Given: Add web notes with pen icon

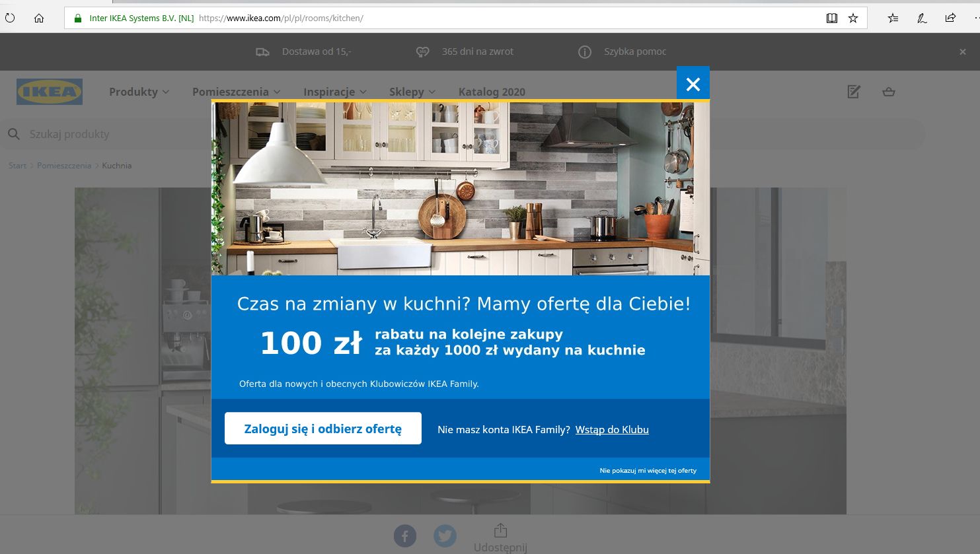Looking at the screenshot, I should 922,18.
